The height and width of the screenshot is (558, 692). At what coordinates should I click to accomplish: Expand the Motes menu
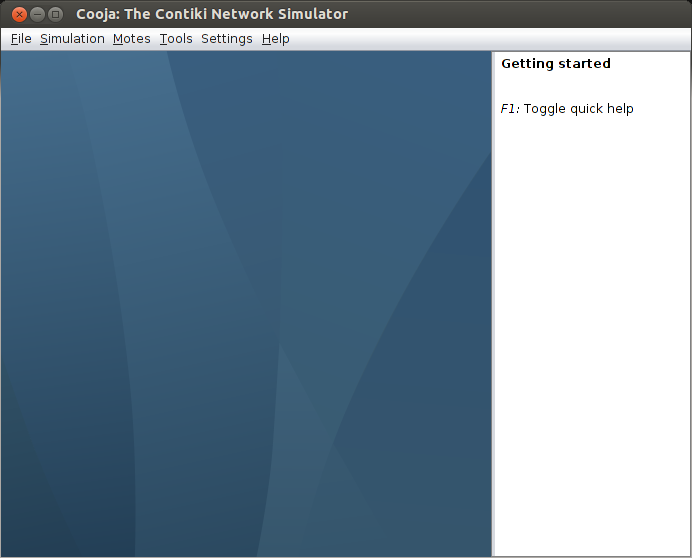coord(132,39)
